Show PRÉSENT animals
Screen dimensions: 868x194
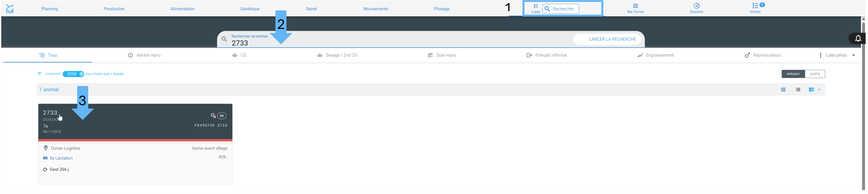point(793,74)
